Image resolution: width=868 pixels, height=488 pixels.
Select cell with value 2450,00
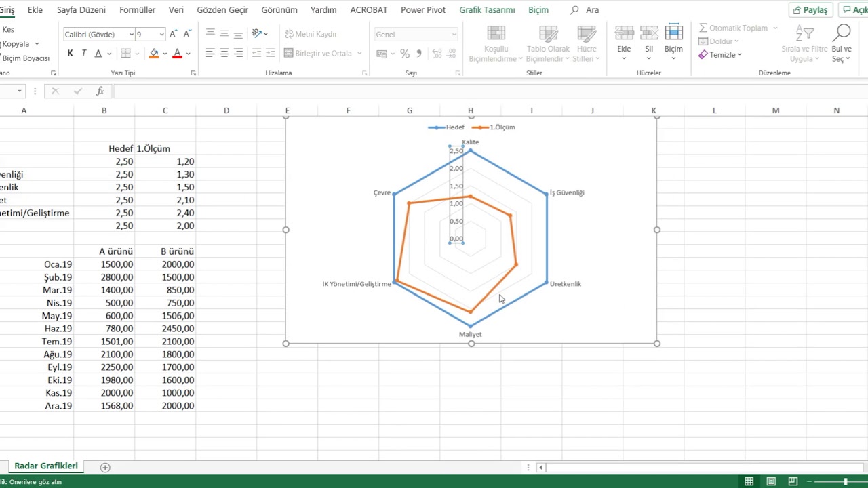[165, 329]
